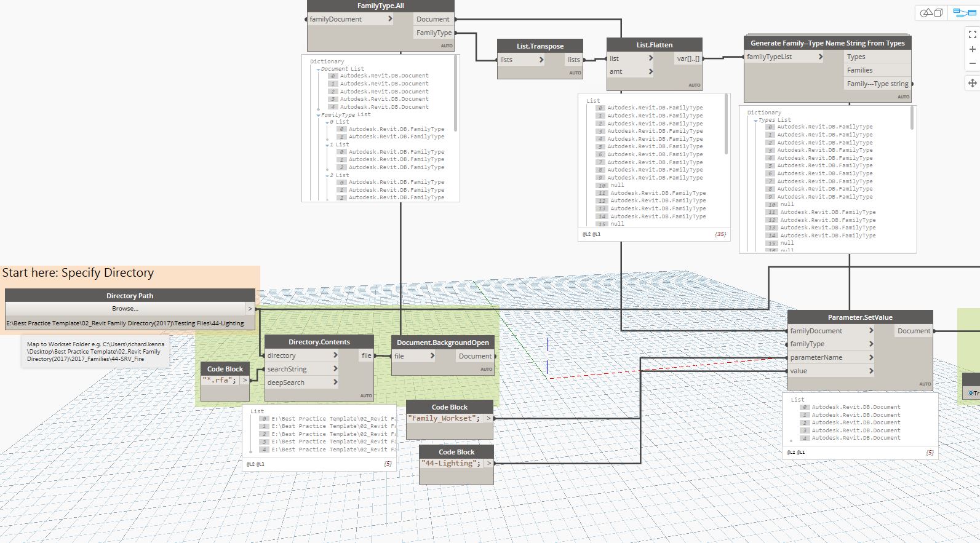The height and width of the screenshot is (543, 980).
Task: Click List.Flatten var[]..[] output port
Action: [688, 58]
